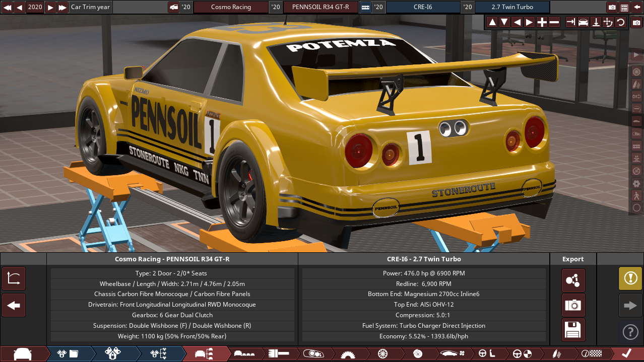This screenshot has width=644, height=362.
Task: Expand the right sidebar play arrow
Action: (x=636, y=54)
